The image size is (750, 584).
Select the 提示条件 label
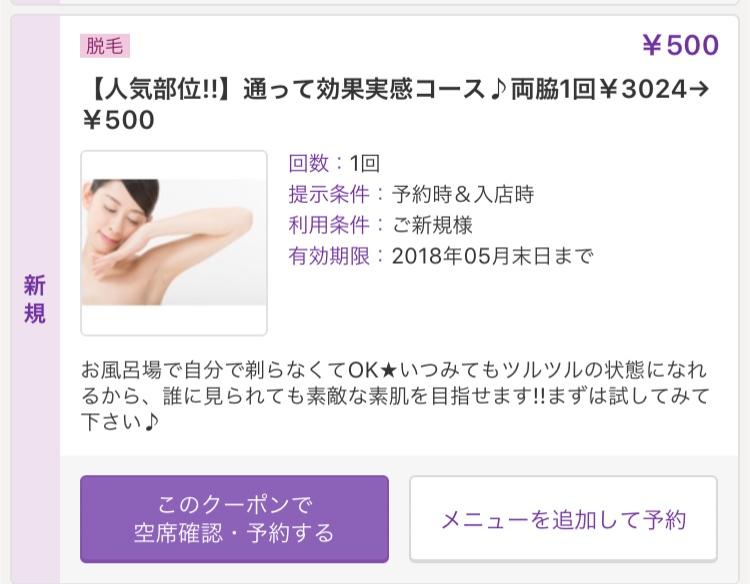click(329, 194)
